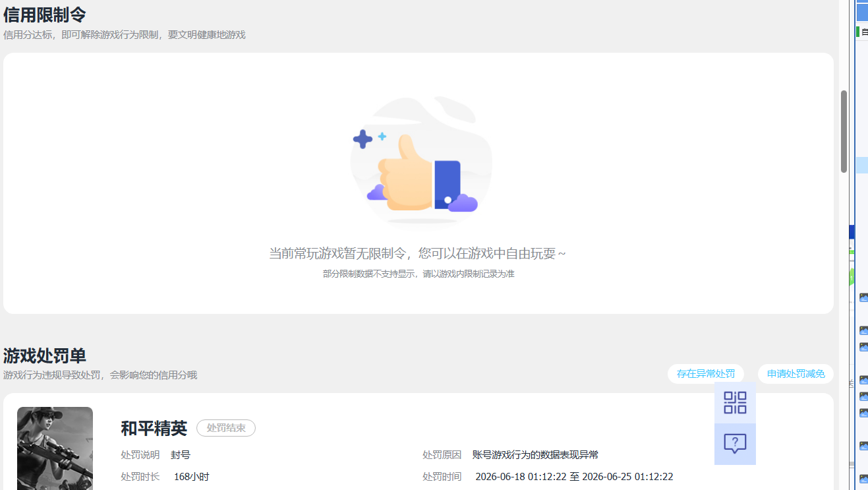Click the page's vertical scrollbar thumb
The width and height of the screenshot is (868, 490).
click(844, 132)
